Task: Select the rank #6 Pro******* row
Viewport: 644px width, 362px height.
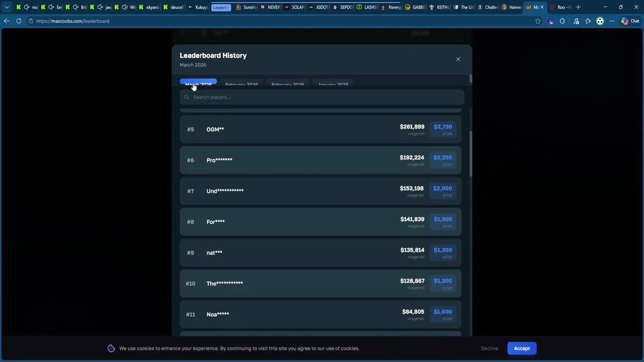Action: tap(320, 160)
